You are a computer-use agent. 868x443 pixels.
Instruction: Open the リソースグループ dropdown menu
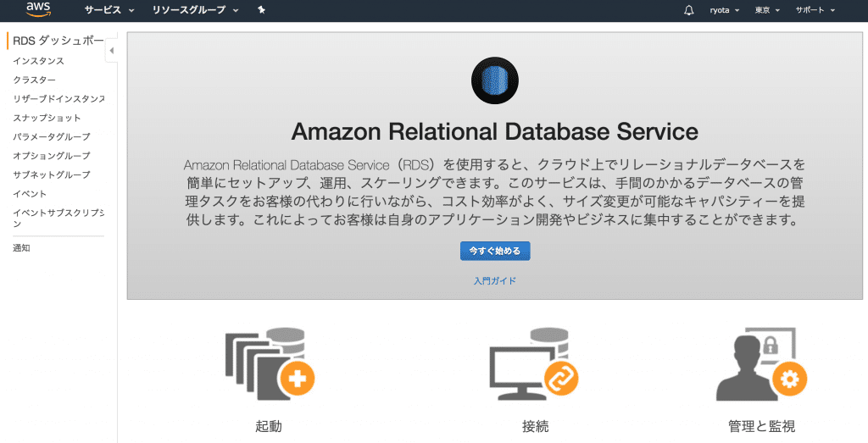point(196,10)
